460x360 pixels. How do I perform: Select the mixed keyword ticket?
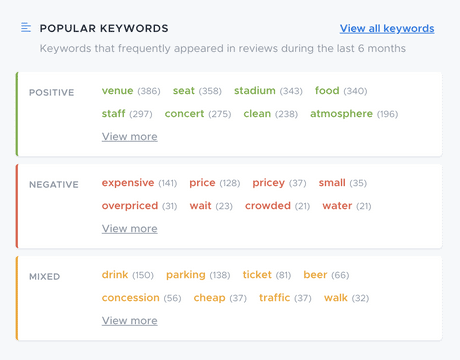[257, 275]
